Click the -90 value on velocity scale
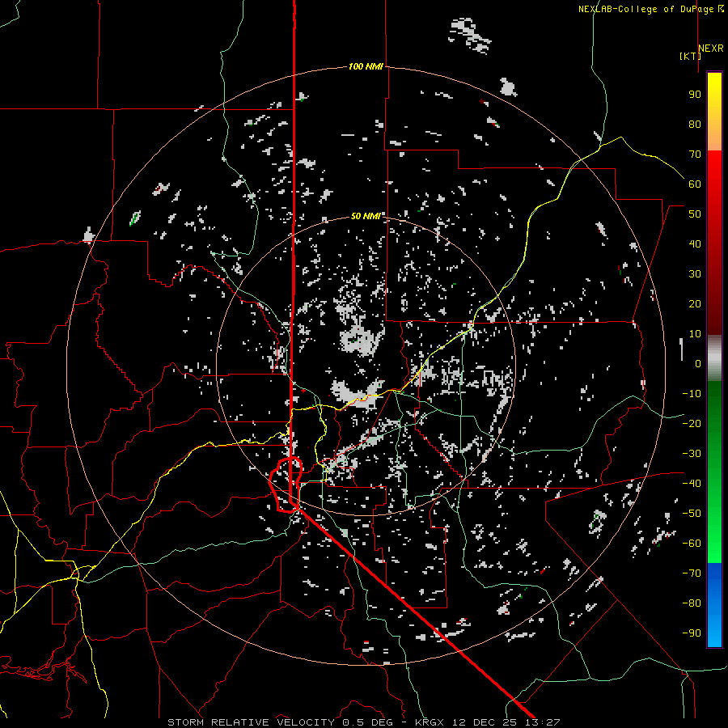The image size is (728, 728). click(692, 633)
